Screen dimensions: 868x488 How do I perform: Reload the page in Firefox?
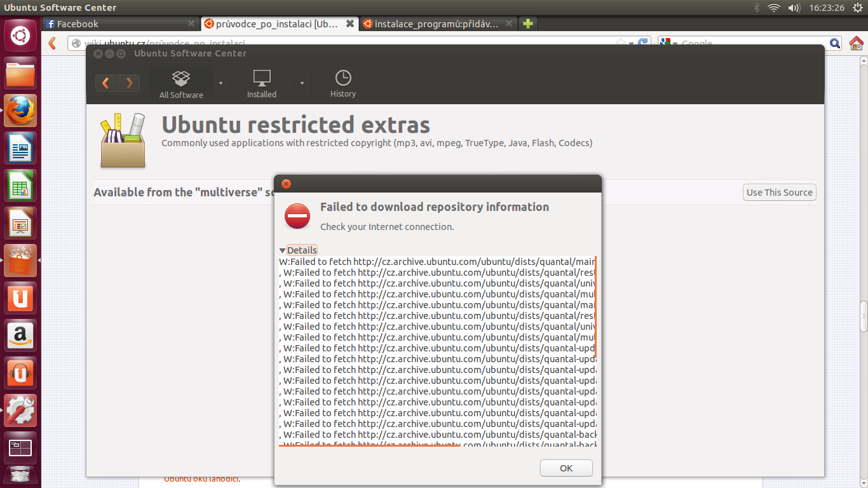pos(643,43)
